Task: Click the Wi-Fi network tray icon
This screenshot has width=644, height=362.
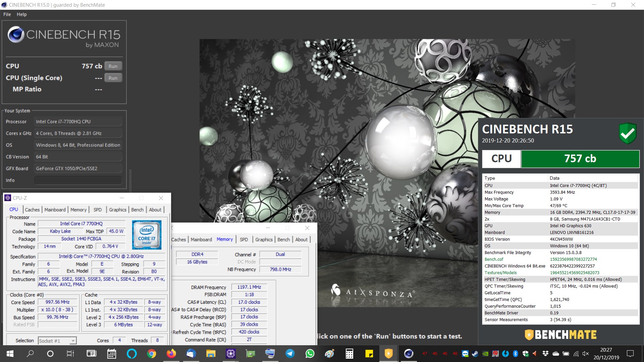Action: point(576,354)
